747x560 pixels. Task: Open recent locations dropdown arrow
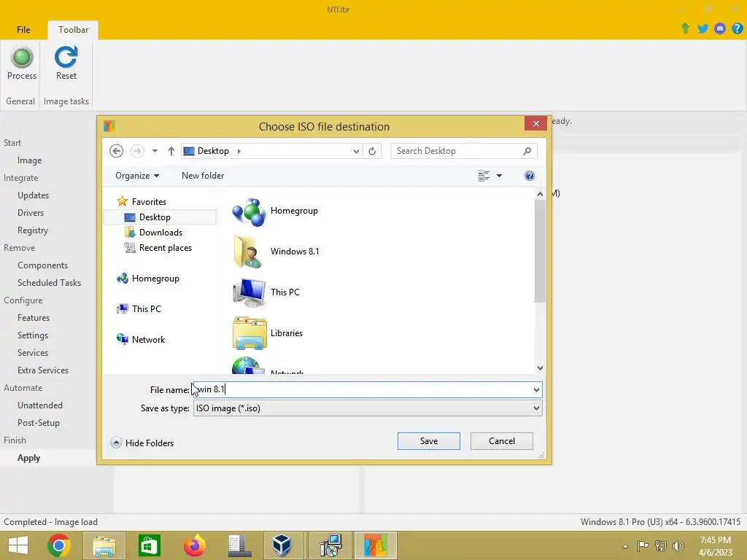(155, 151)
